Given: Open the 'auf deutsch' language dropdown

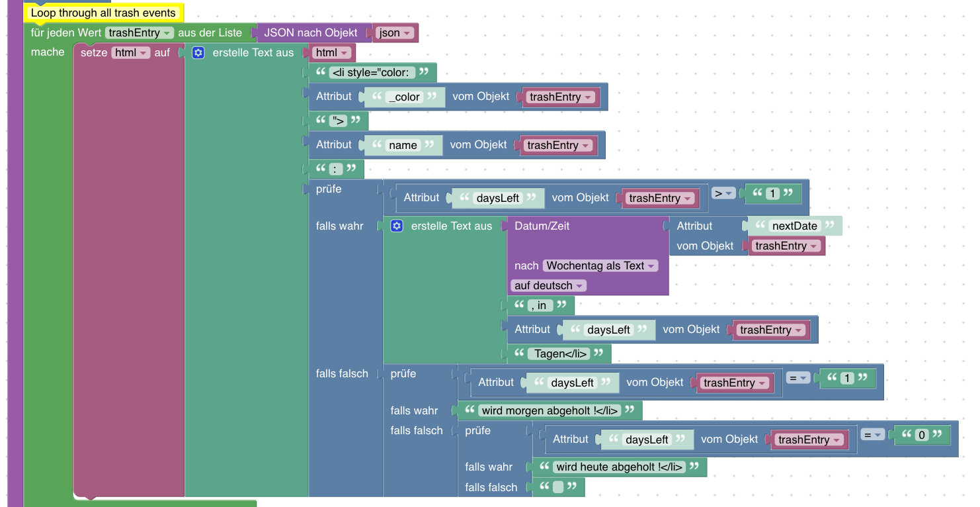Looking at the screenshot, I should 548,286.
